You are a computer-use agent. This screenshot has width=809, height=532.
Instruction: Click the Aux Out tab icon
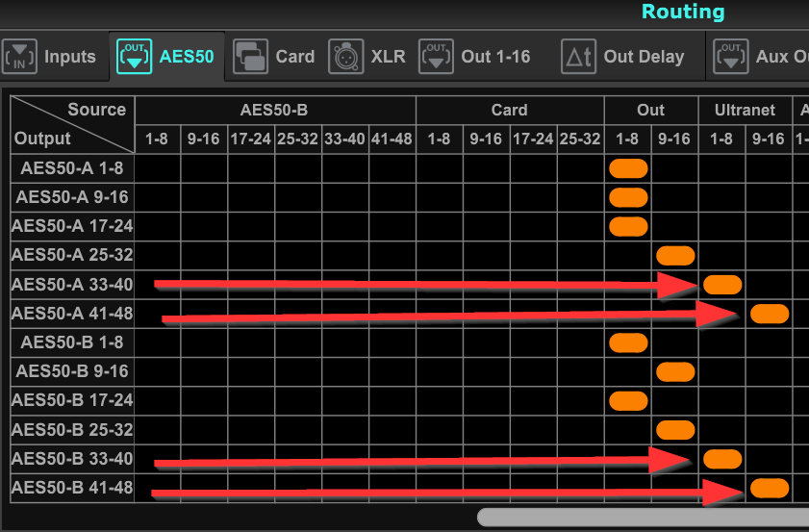pyautogui.click(x=732, y=57)
